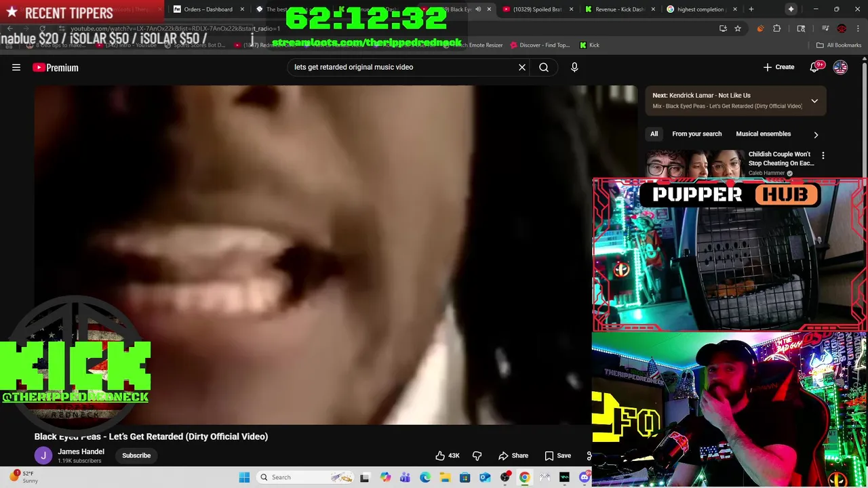
Task: Open Microsoft Store from the taskbar
Action: [465, 477]
